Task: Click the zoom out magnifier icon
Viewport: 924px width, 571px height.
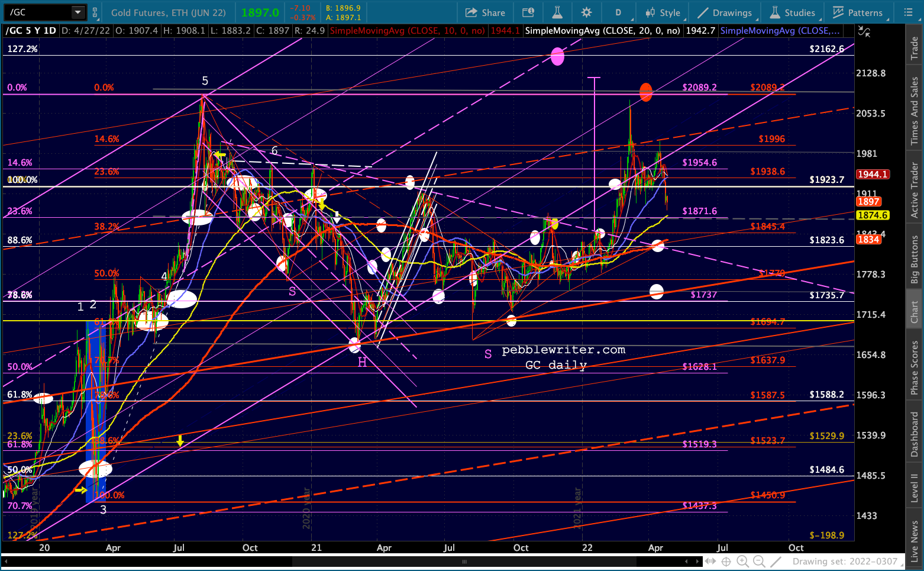Action: coord(759,562)
